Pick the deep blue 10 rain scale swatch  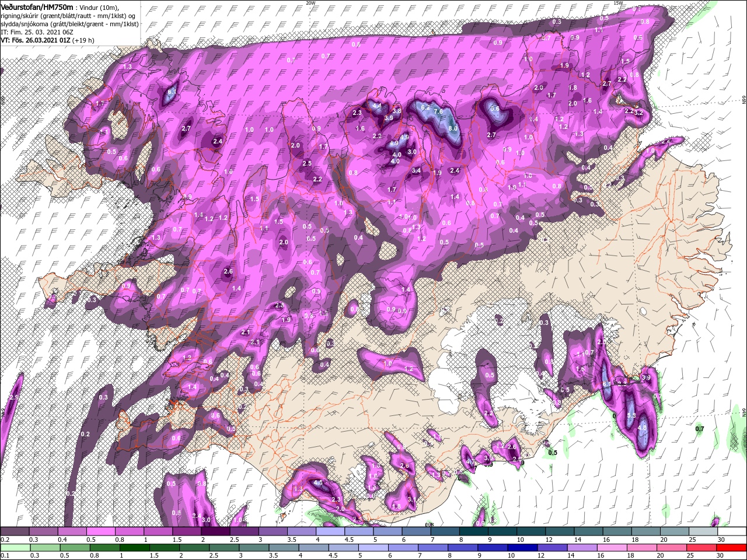523,548
